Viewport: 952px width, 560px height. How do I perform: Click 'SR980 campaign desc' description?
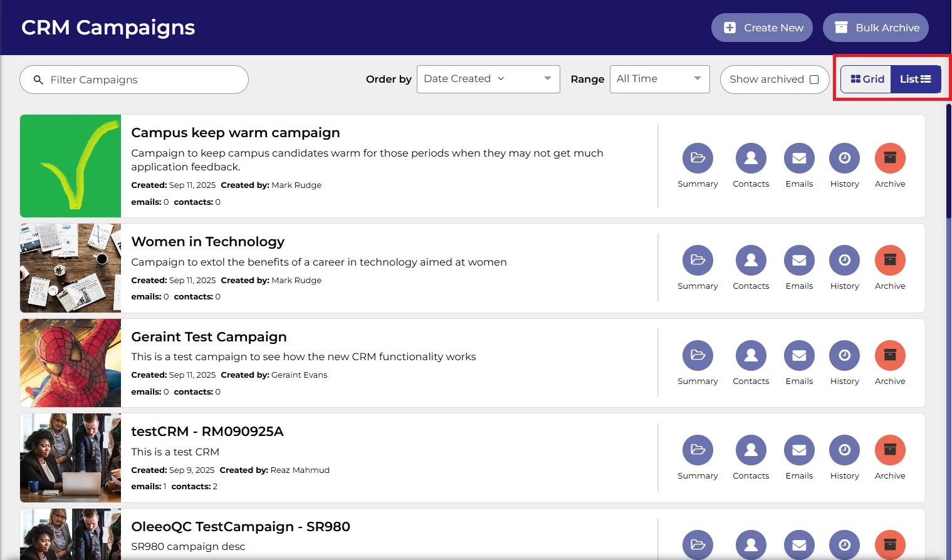click(x=188, y=547)
